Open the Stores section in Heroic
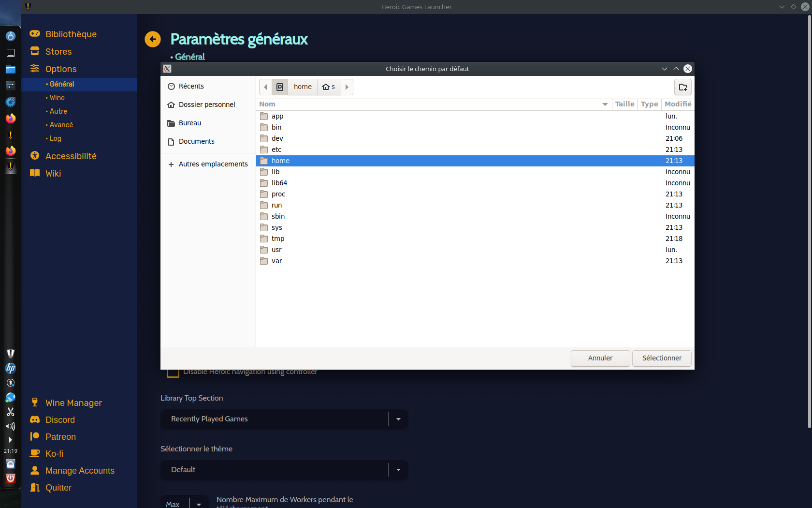Screen dimensions: 812x508 click(51, 52)
